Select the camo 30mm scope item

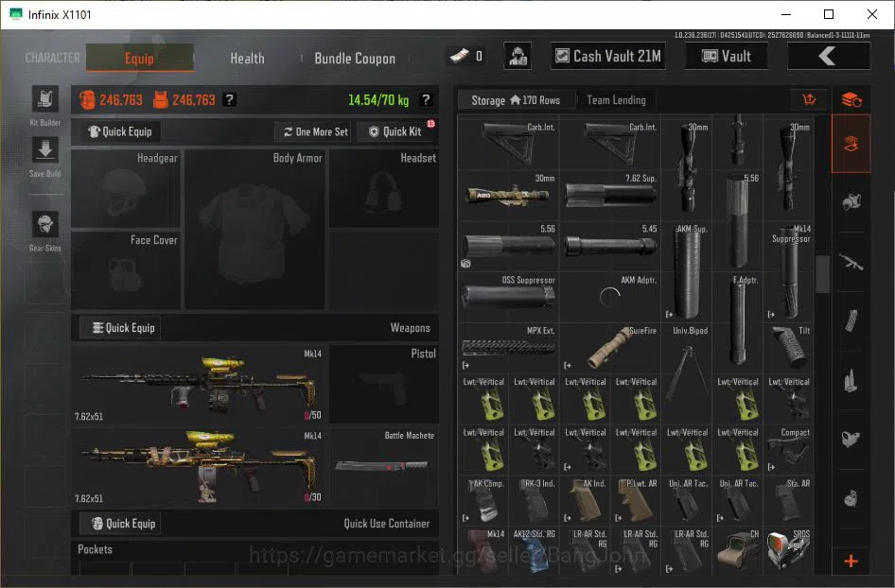[x=508, y=195]
